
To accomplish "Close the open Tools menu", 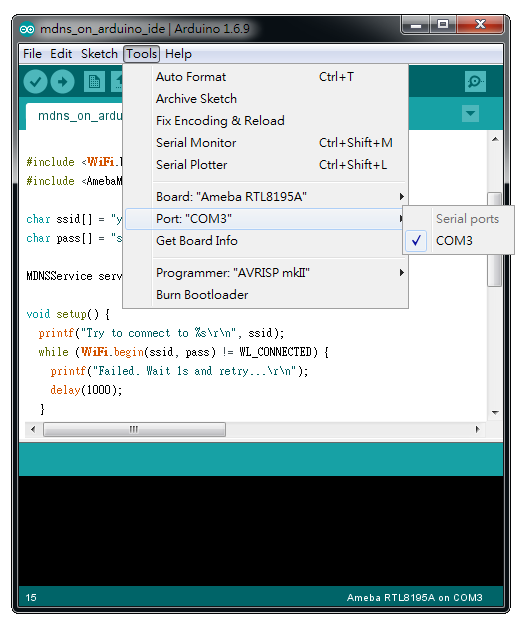I will pyautogui.click(x=142, y=54).
